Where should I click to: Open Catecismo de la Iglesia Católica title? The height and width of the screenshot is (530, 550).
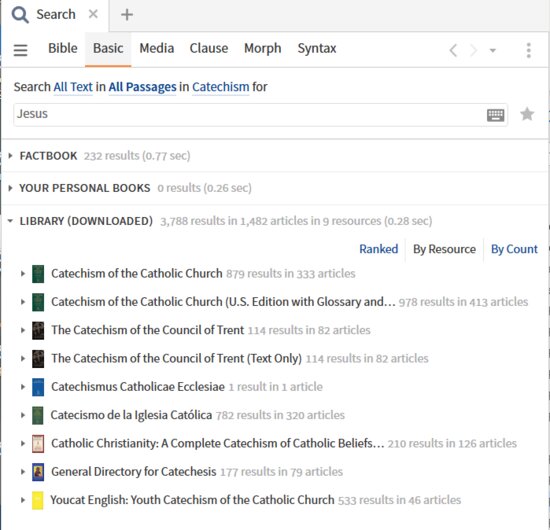(x=131, y=415)
